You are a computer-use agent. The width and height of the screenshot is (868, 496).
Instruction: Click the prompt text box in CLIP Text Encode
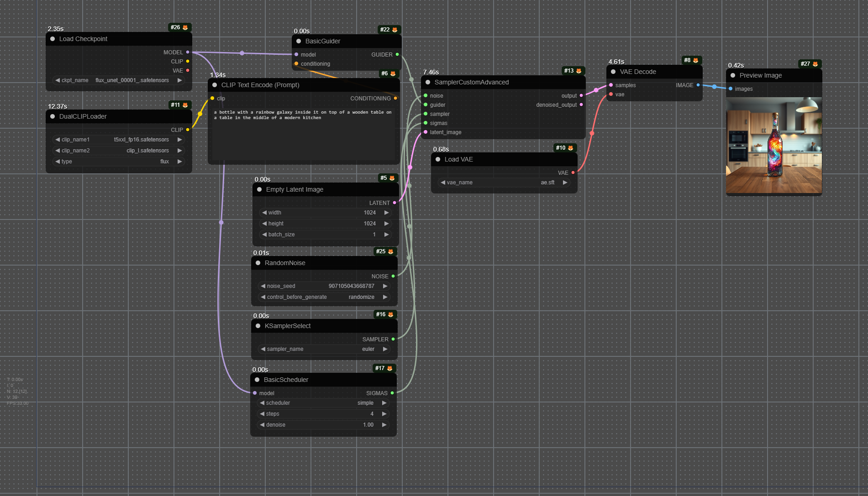tap(304, 133)
